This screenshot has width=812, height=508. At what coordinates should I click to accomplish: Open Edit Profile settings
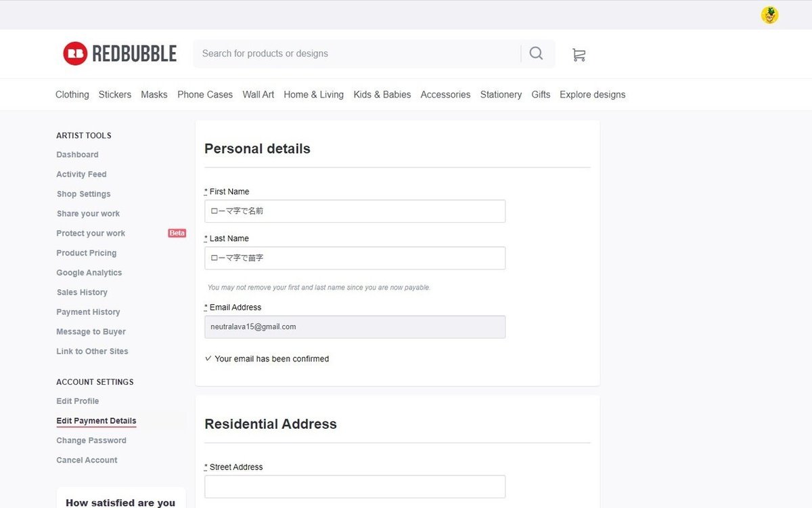click(77, 401)
